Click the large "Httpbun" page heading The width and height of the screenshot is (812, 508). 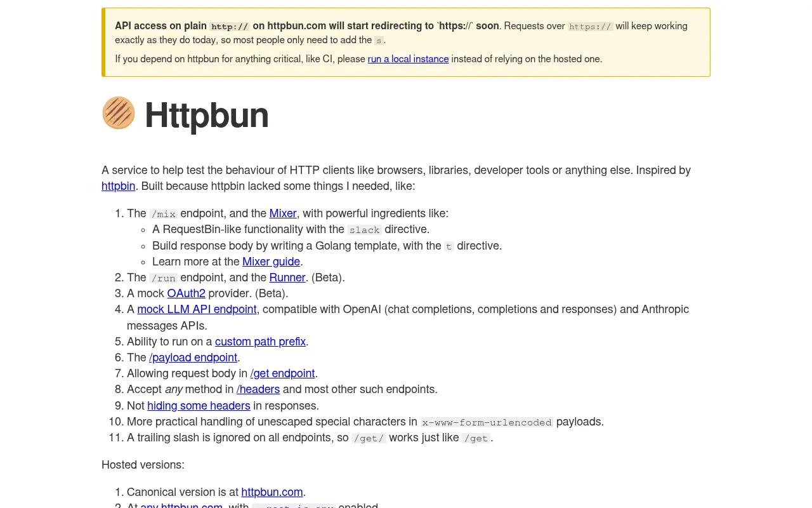207,115
